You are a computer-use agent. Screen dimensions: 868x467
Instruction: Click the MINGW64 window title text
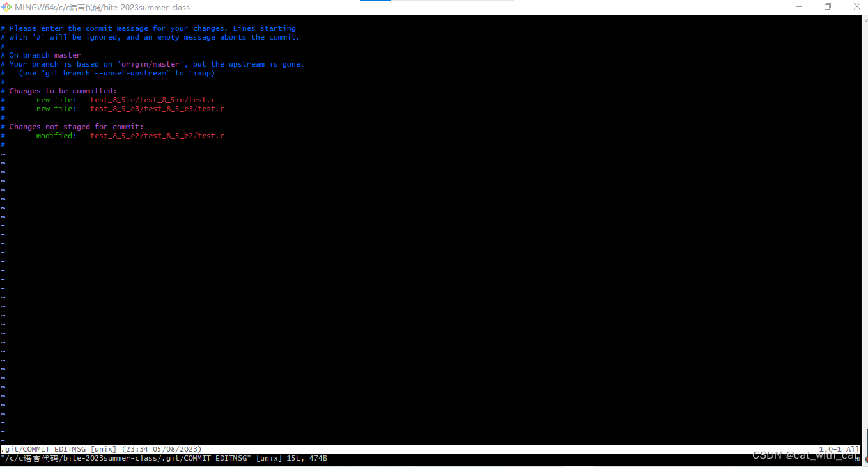click(x=102, y=8)
